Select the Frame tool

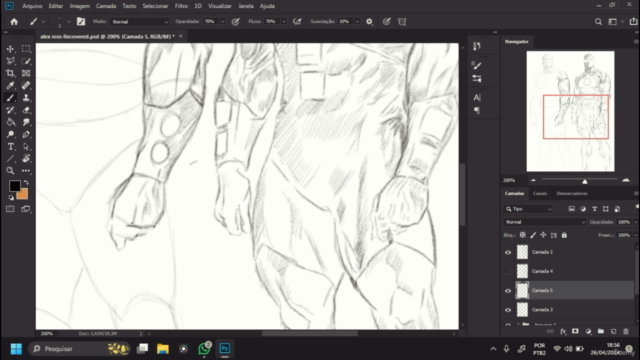click(x=26, y=73)
